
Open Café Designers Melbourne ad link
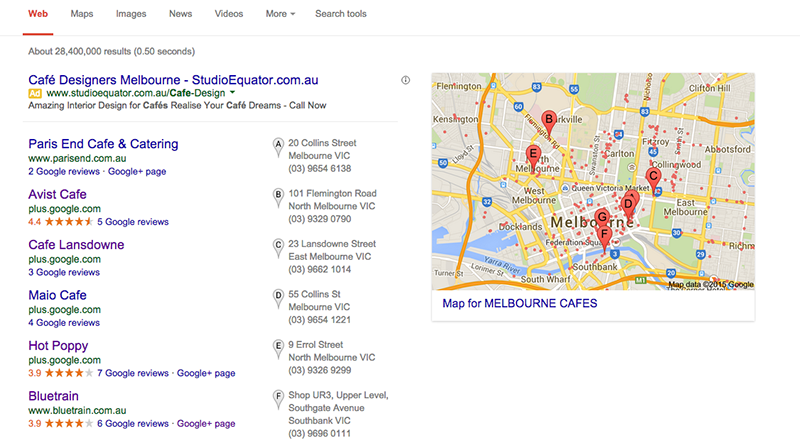coord(173,80)
